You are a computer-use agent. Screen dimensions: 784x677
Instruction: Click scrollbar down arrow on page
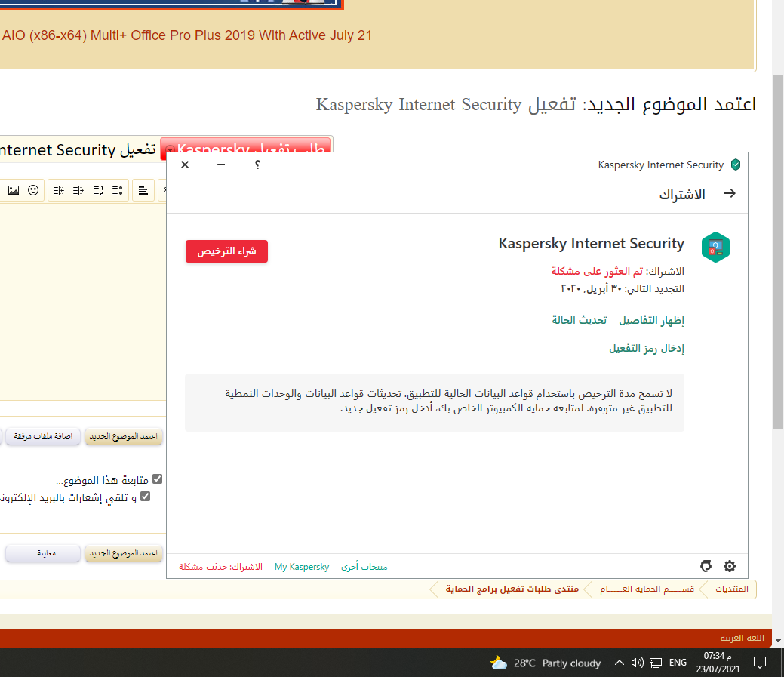coord(778,641)
